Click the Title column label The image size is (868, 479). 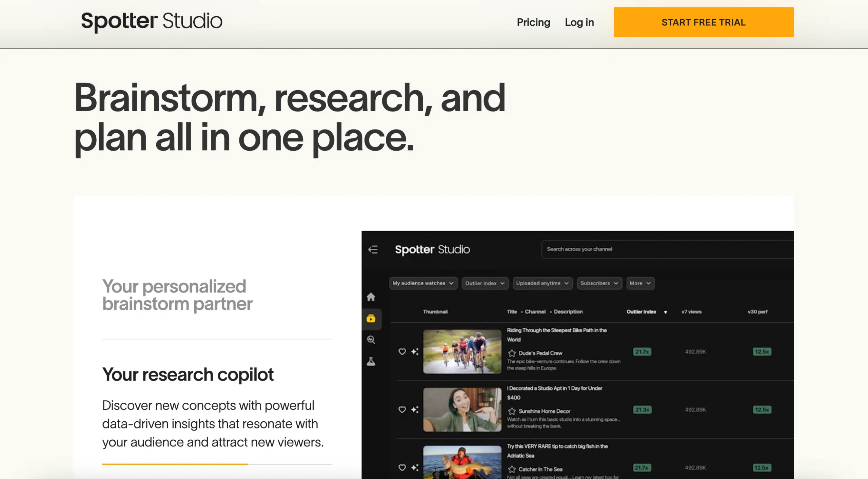512,312
